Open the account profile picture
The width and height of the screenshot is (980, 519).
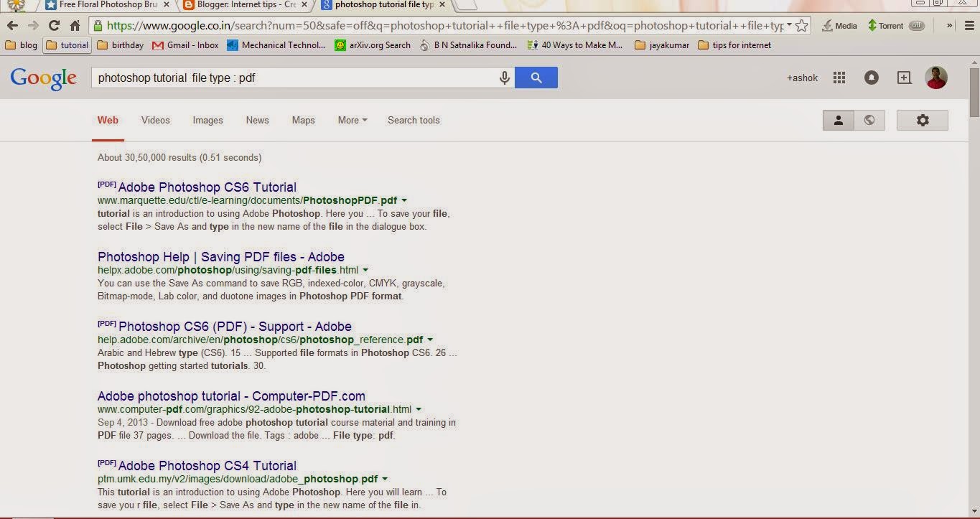(936, 78)
